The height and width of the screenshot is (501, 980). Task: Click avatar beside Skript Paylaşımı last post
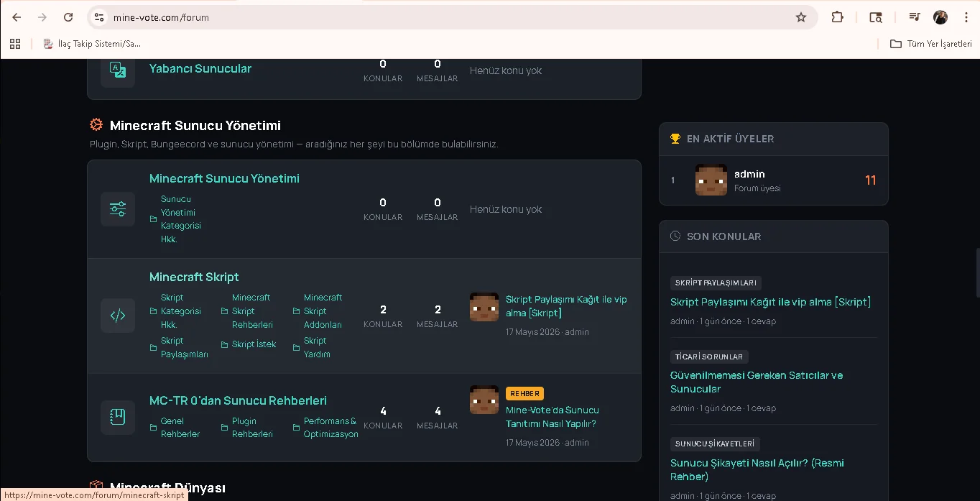click(484, 307)
